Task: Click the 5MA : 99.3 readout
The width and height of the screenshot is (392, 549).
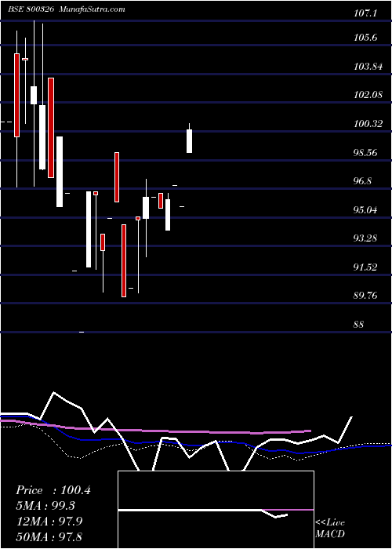Action: (45, 506)
